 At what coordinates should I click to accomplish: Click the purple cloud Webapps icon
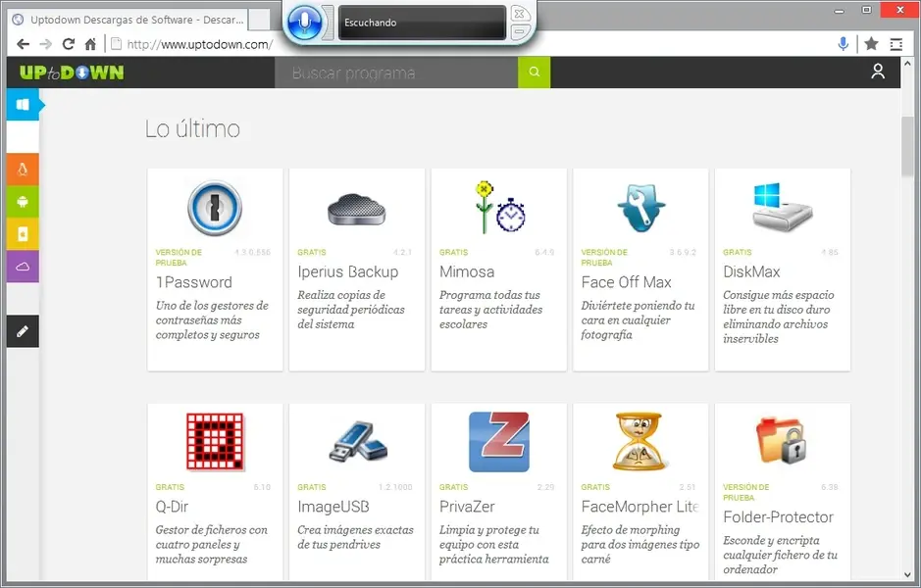pos(24,266)
